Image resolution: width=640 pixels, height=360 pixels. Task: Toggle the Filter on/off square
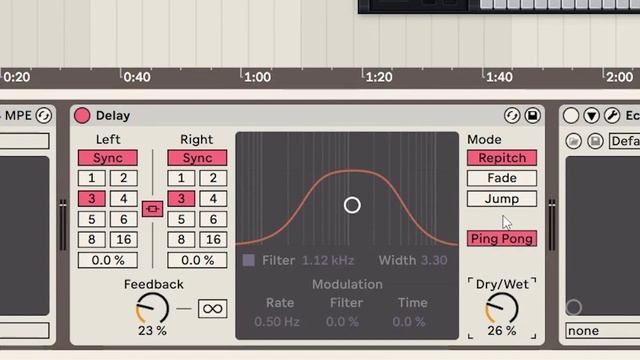[249, 260]
